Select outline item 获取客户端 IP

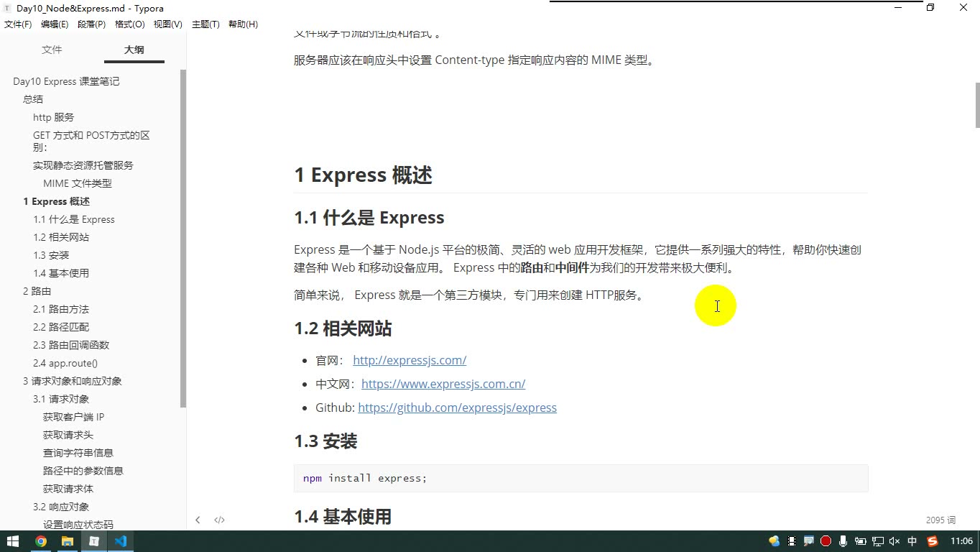[73, 417]
